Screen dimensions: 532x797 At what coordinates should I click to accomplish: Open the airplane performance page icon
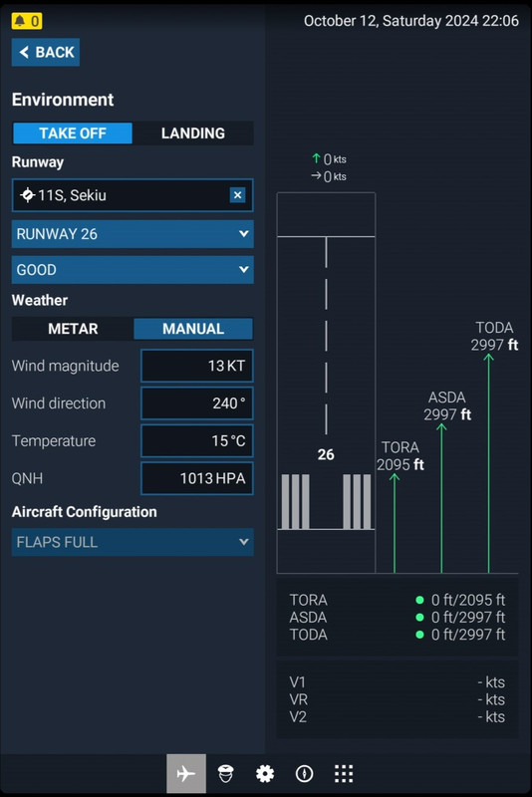186,774
